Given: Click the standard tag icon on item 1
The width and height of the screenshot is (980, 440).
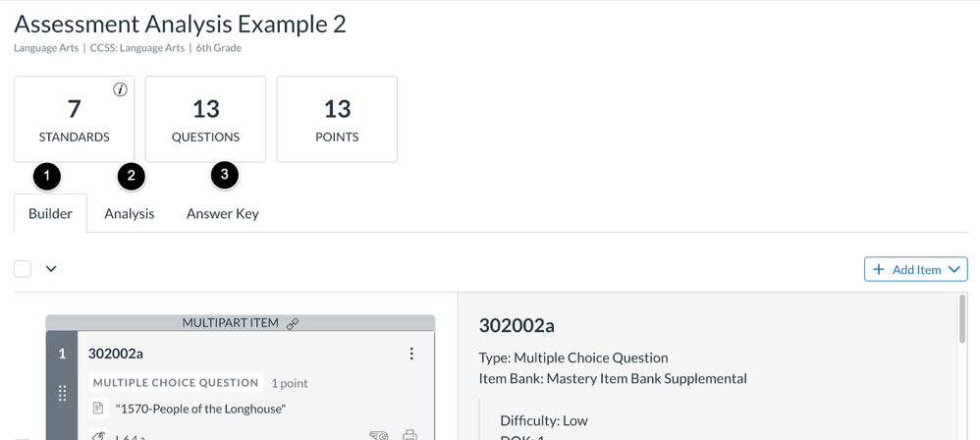Looking at the screenshot, I should coord(98,435).
